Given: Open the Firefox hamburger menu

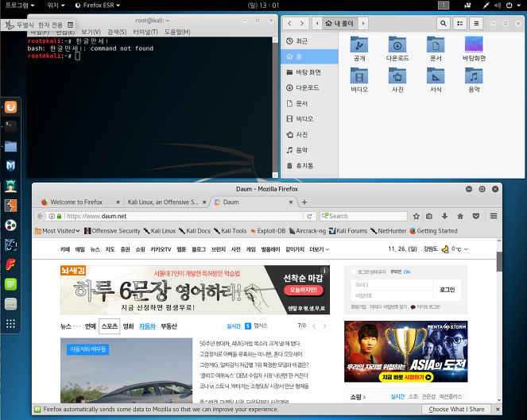Looking at the screenshot, I should coord(494,216).
